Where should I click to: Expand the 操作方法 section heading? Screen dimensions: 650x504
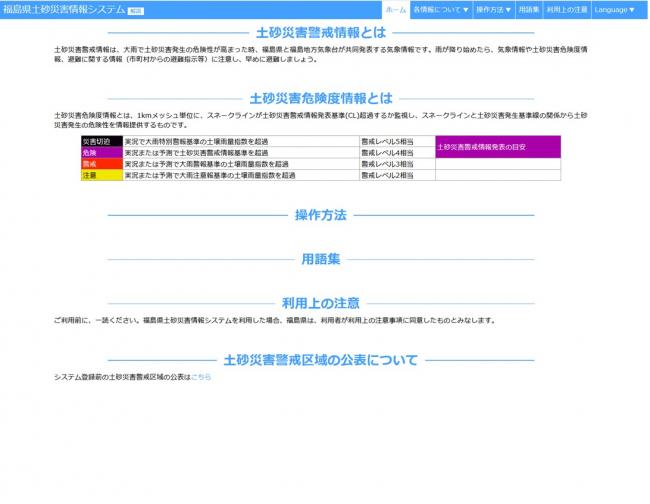320,215
